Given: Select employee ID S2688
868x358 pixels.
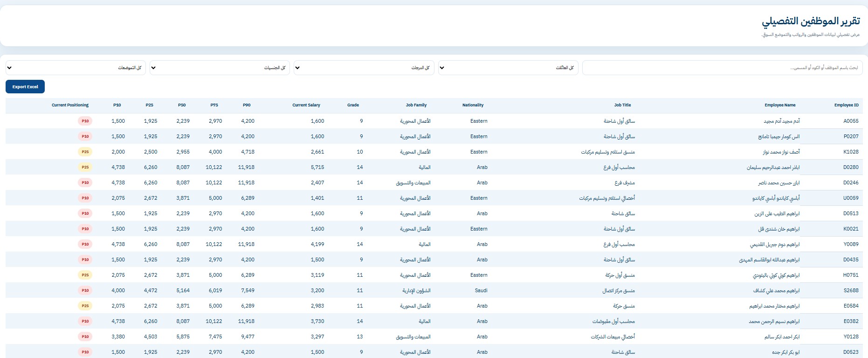Looking at the screenshot, I should [x=851, y=290].
